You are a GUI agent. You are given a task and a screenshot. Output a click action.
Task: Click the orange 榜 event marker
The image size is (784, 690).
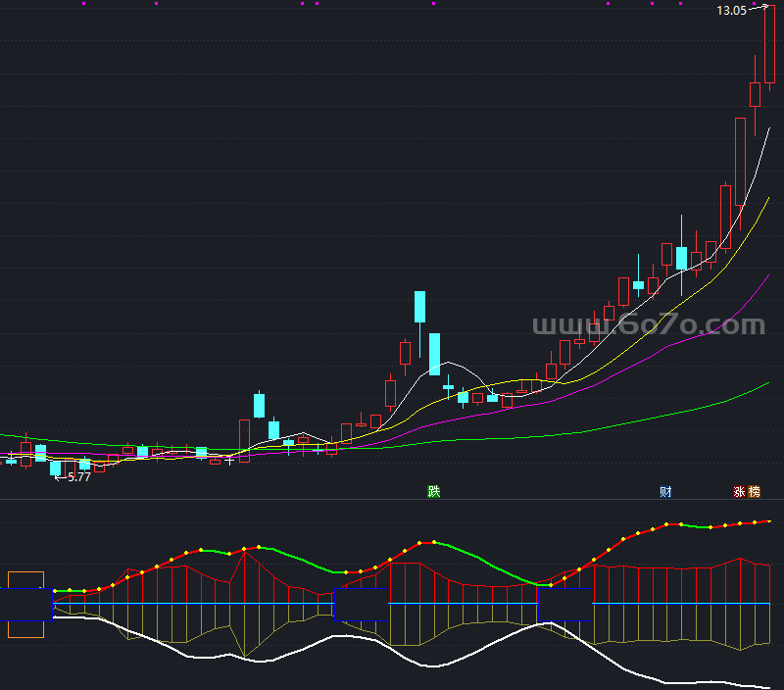(754, 491)
